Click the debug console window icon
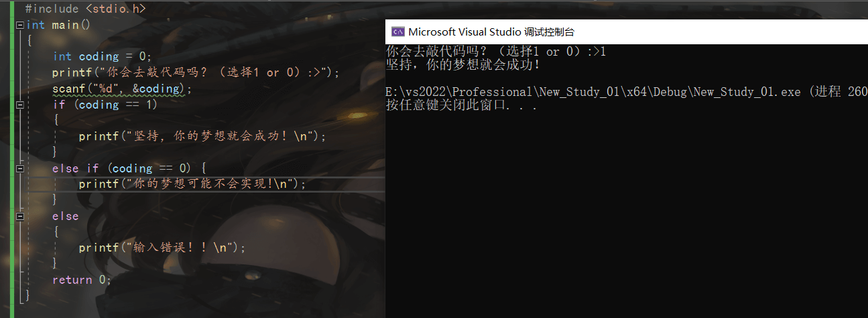 (398, 32)
